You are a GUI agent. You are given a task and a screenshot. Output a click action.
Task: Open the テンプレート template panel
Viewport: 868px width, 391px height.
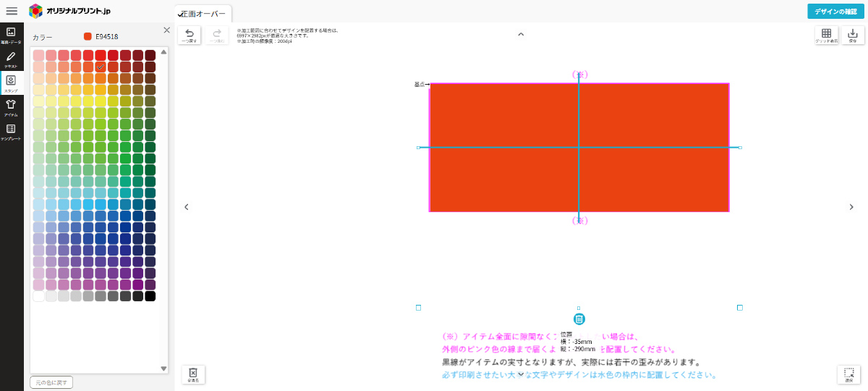tap(11, 131)
